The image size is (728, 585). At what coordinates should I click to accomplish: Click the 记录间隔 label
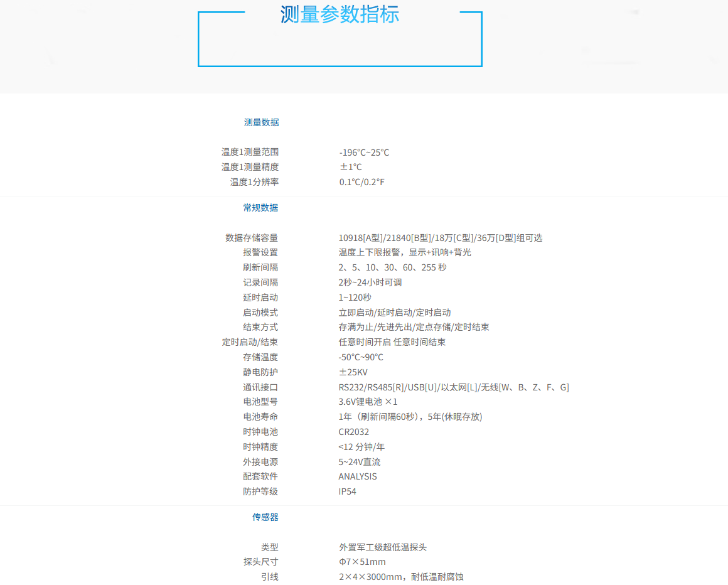(260, 282)
